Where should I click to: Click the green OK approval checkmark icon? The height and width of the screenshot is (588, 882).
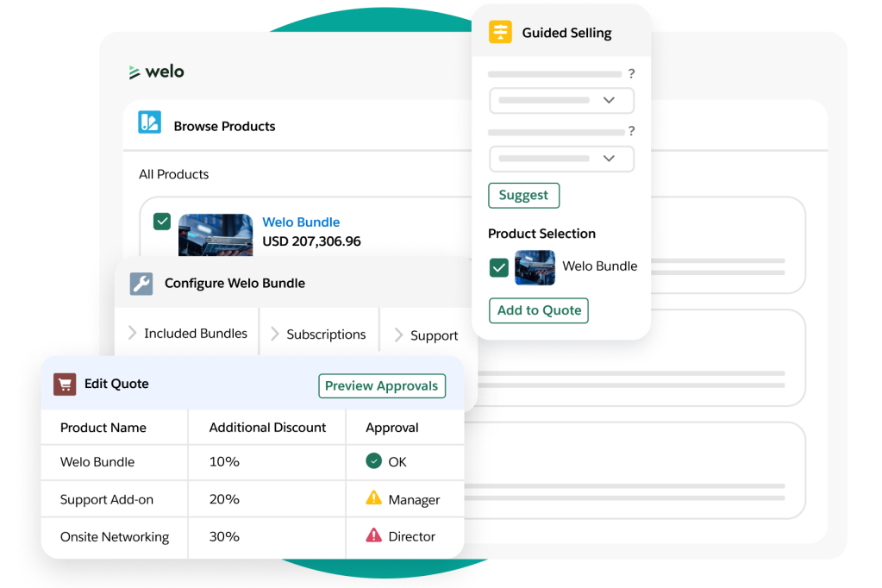pyautogui.click(x=373, y=461)
